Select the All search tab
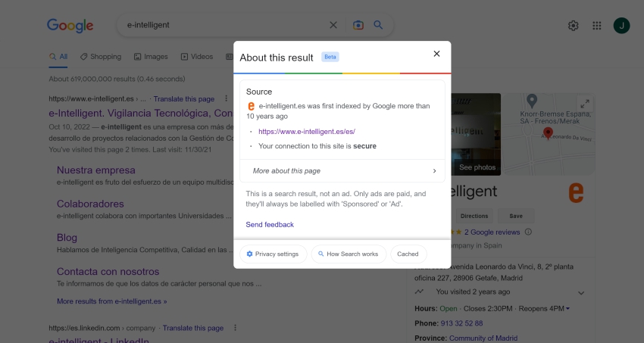The height and width of the screenshot is (343, 644). tap(58, 57)
